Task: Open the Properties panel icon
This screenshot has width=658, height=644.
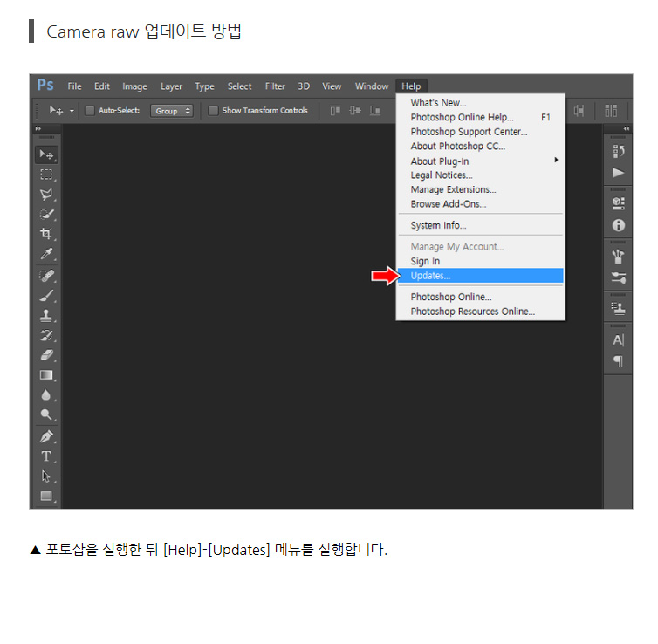Action: point(618,203)
